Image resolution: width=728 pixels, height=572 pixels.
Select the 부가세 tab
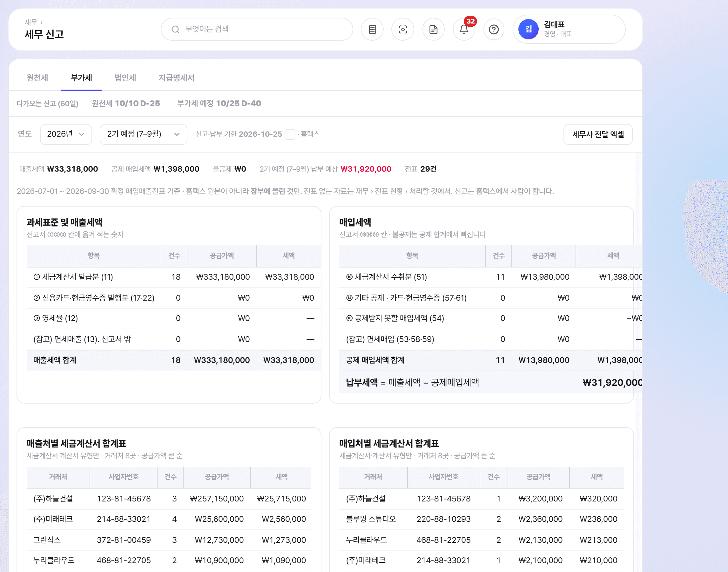click(x=81, y=78)
